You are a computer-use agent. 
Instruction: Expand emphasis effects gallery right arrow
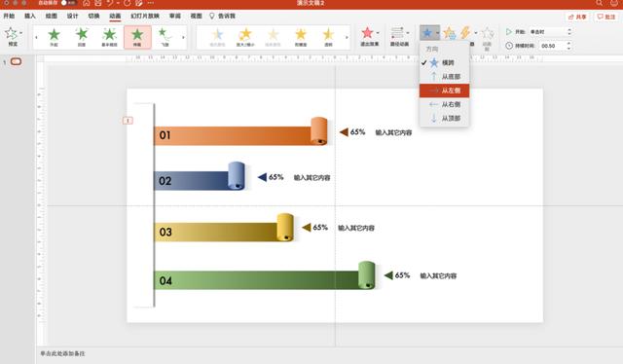(347, 37)
